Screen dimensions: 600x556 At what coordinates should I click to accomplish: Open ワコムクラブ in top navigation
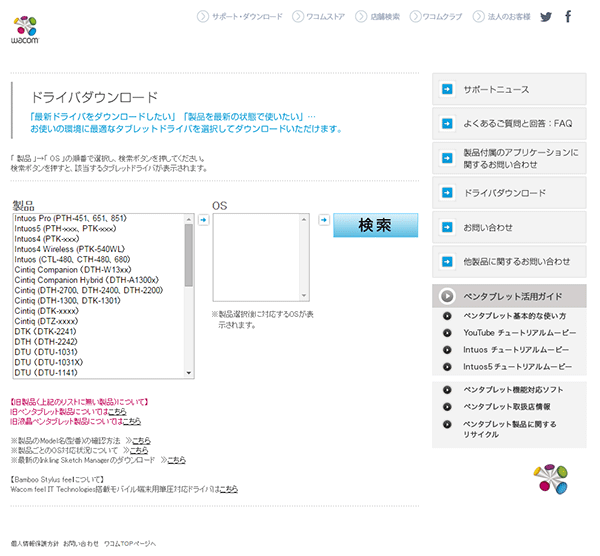tap(442, 17)
